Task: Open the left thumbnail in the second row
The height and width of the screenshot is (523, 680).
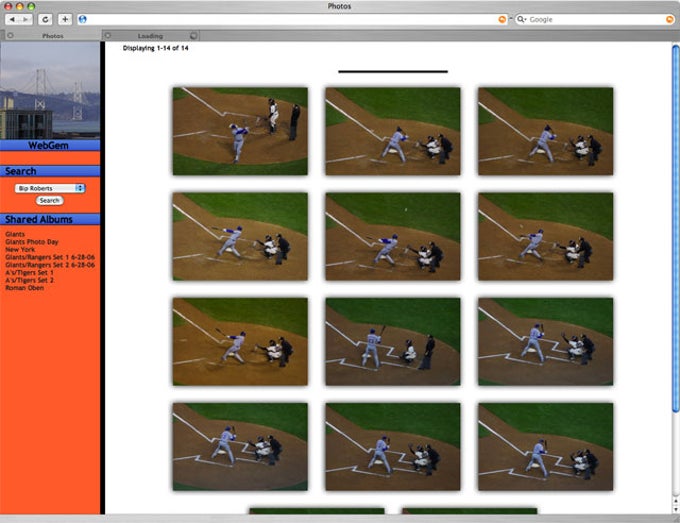Action: (x=240, y=236)
